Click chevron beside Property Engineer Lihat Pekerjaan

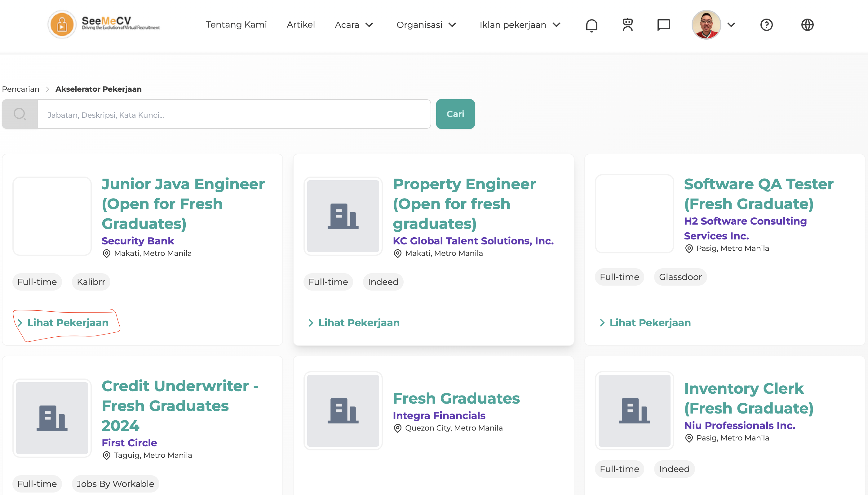click(x=311, y=323)
